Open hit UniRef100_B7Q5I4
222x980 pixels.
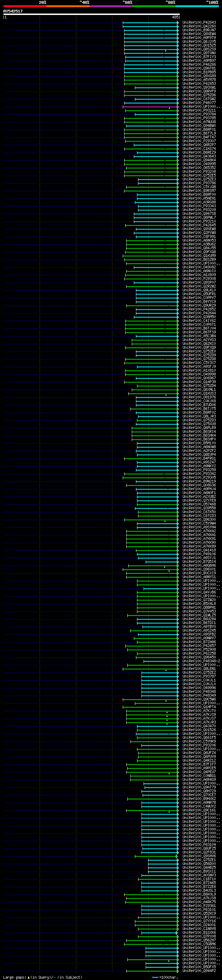(x=199, y=561)
